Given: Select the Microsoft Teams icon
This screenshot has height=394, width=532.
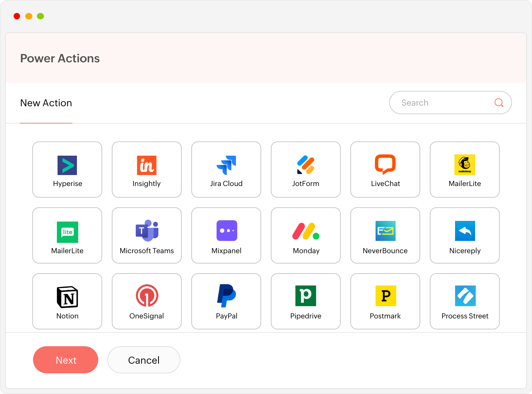Looking at the screenshot, I should tap(147, 231).
